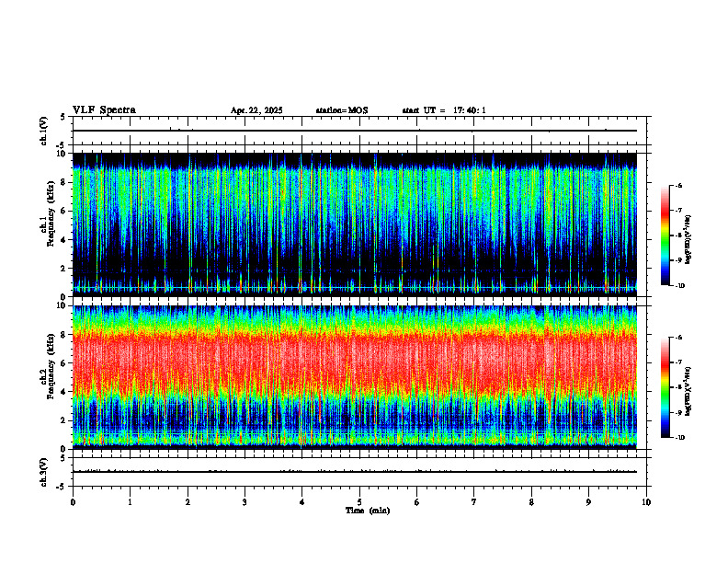Click the 'Time (min)' axis label
The image size is (728, 563).
(368, 511)
